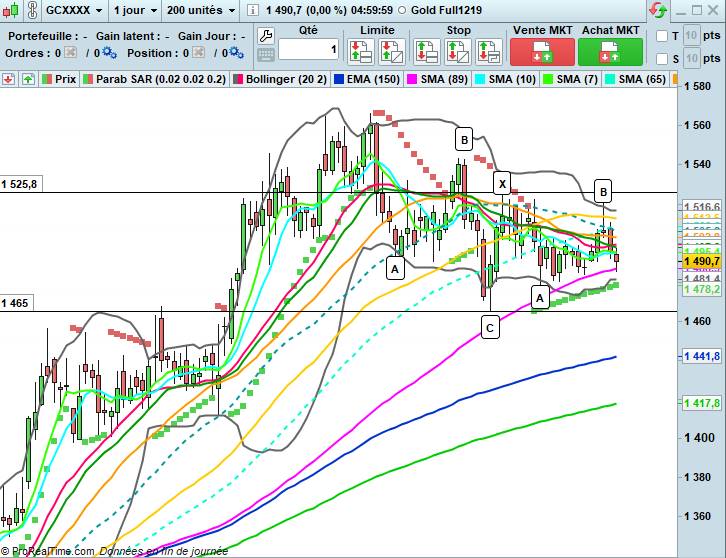Click the magenta SMA (89) color swatch

[412, 79]
